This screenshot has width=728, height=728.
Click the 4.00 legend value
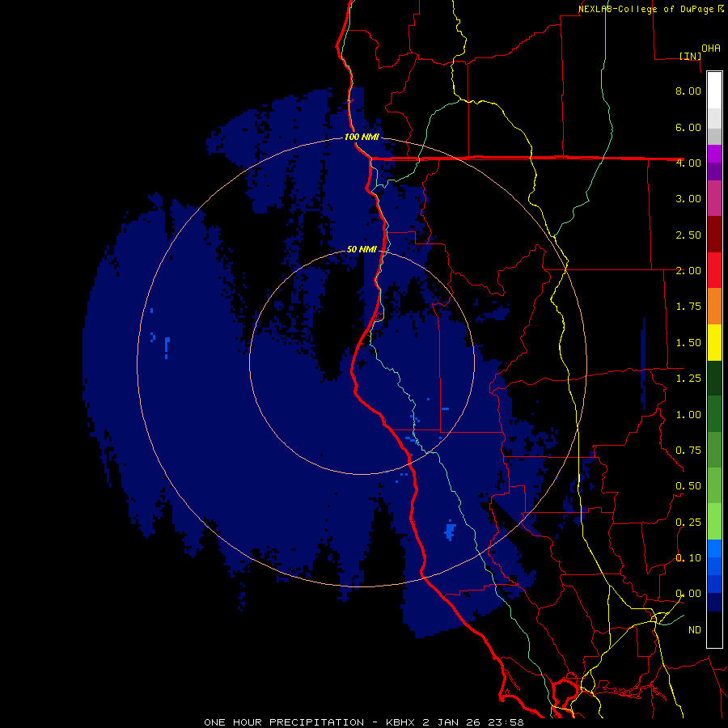688,163
